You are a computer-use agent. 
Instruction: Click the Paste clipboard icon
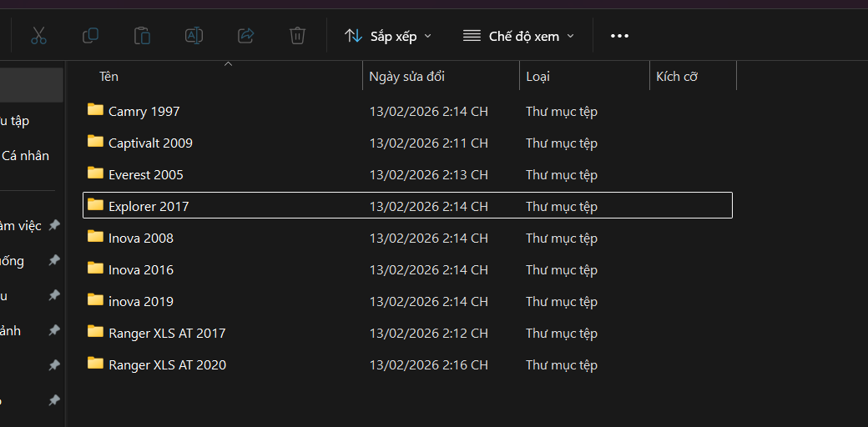pos(142,36)
